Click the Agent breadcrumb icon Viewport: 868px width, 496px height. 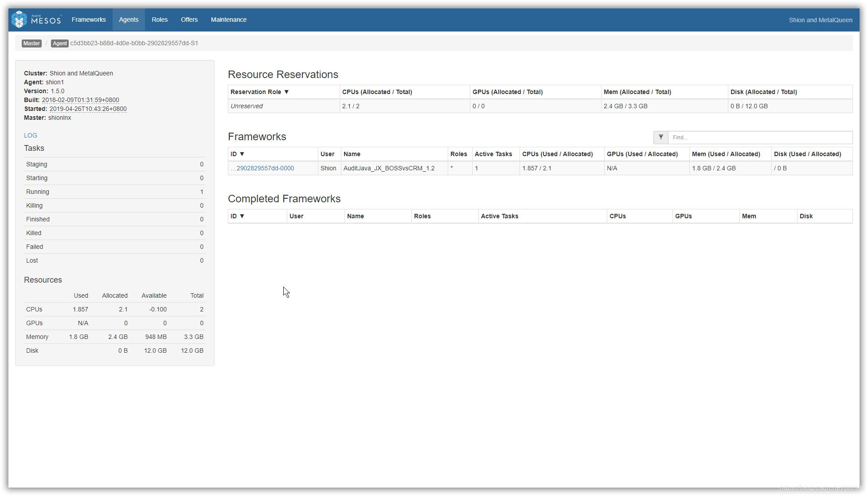tap(59, 43)
